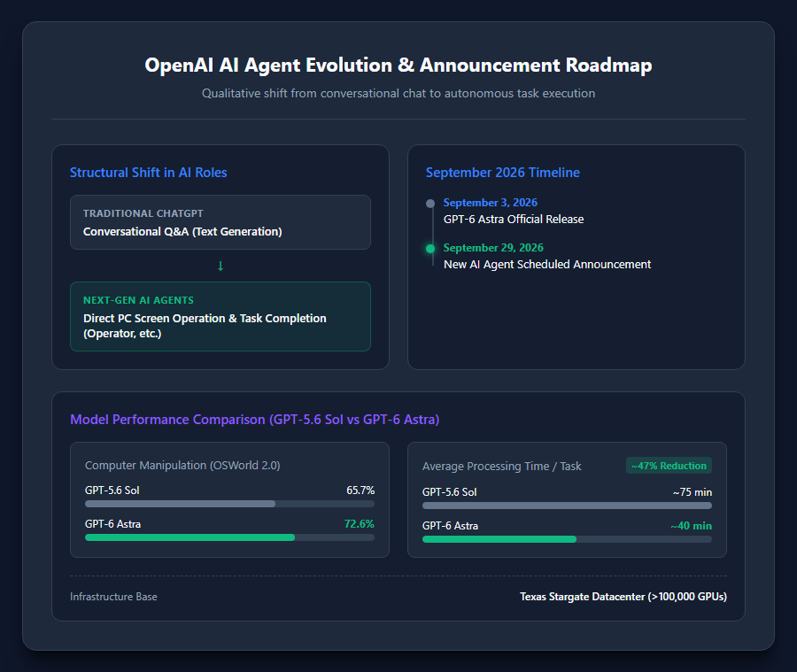Click the ~47% Reduction badge
This screenshot has width=797, height=672.
point(669,466)
